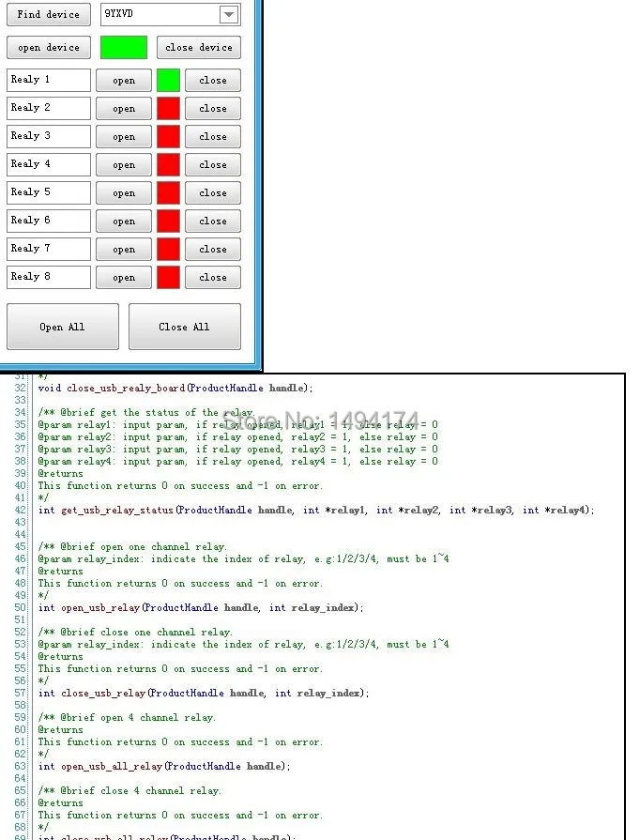Click red status square for Realy 4
The height and width of the screenshot is (840, 640).
pos(168,165)
